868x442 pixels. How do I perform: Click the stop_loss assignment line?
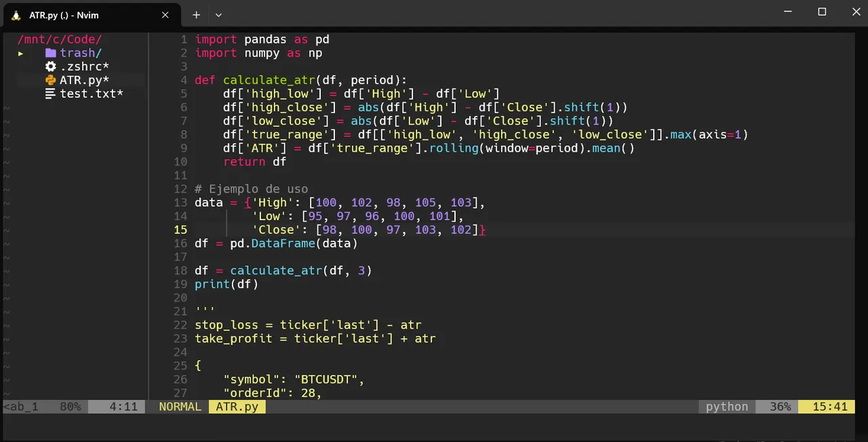click(308, 324)
